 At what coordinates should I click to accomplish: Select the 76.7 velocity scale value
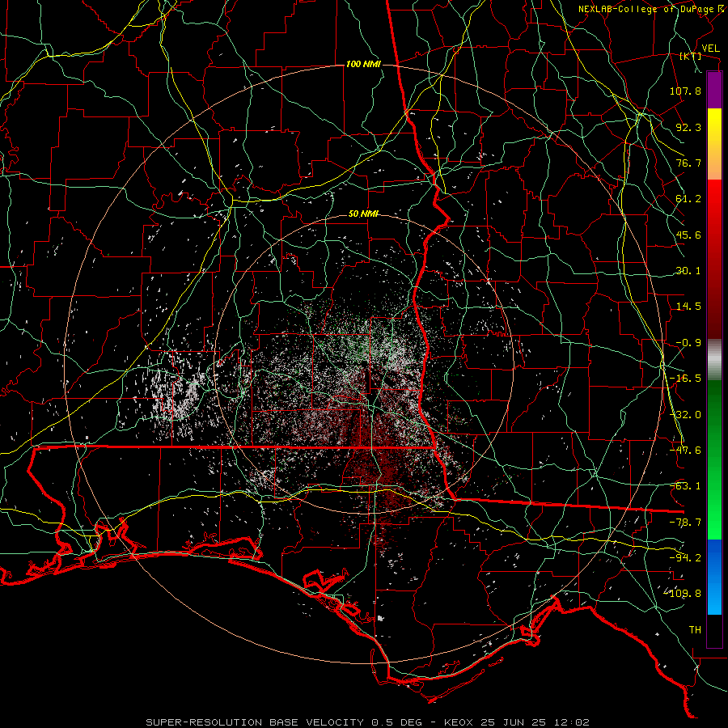click(x=688, y=163)
